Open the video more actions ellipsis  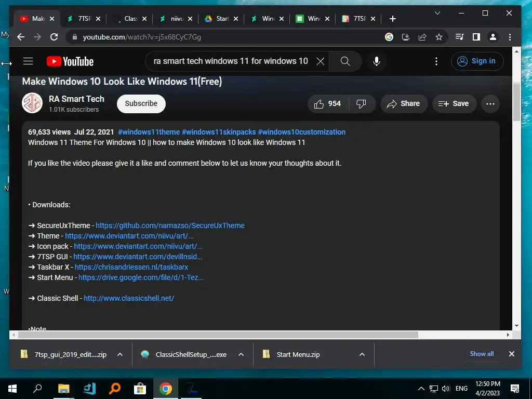[x=490, y=104]
